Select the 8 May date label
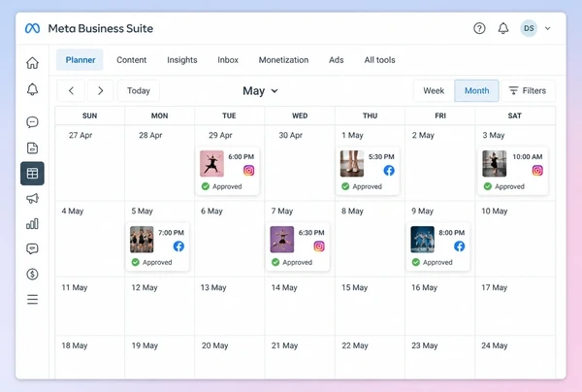The image size is (582, 392). (x=352, y=211)
